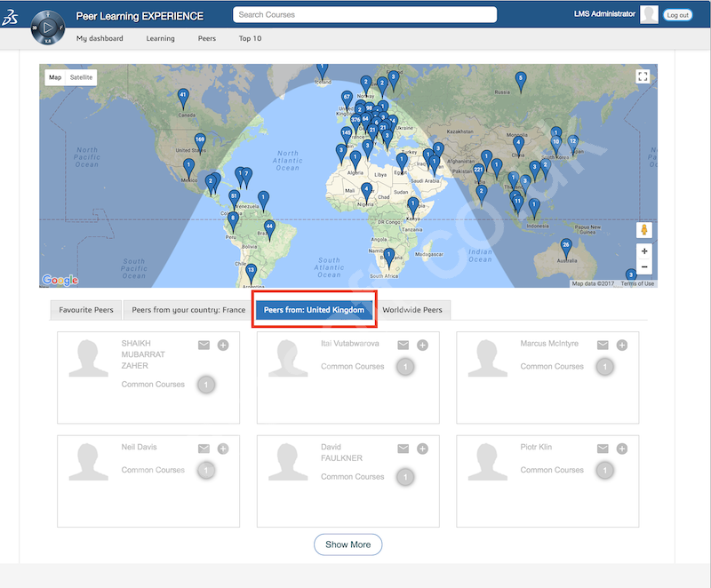Select the Australia marker labeled 26
The height and width of the screenshot is (588, 711).
point(566,248)
